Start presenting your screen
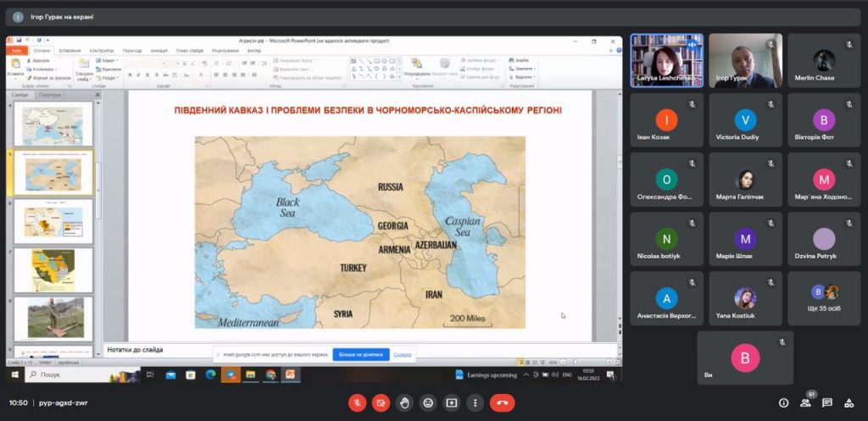The height and width of the screenshot is (421, 868). point(452,403)
